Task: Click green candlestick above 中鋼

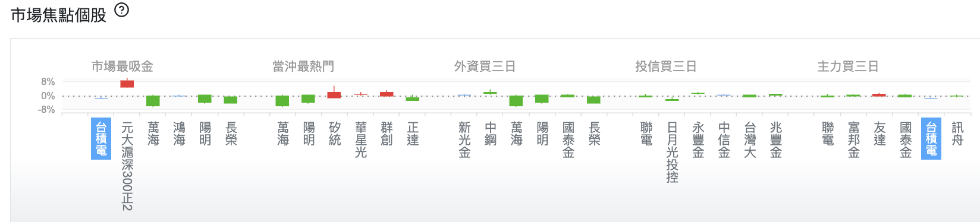Action: (491, 93)
